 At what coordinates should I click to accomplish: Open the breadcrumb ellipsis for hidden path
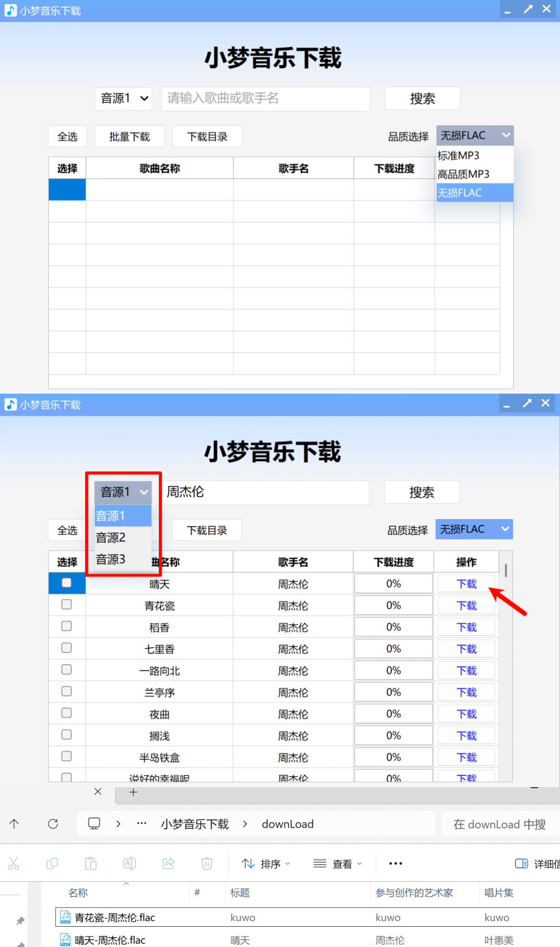coord(142,824)
